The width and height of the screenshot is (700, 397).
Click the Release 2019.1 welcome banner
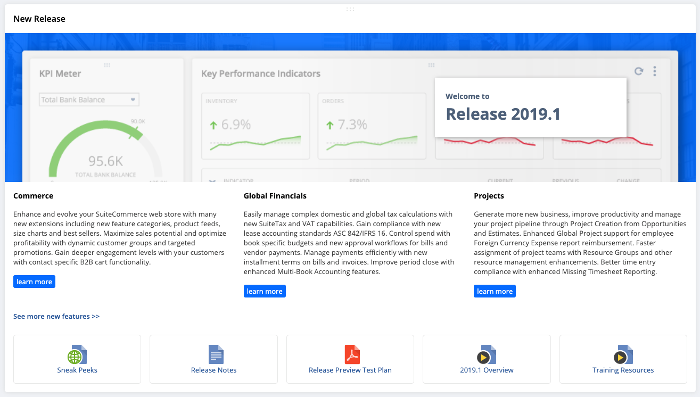531,108
